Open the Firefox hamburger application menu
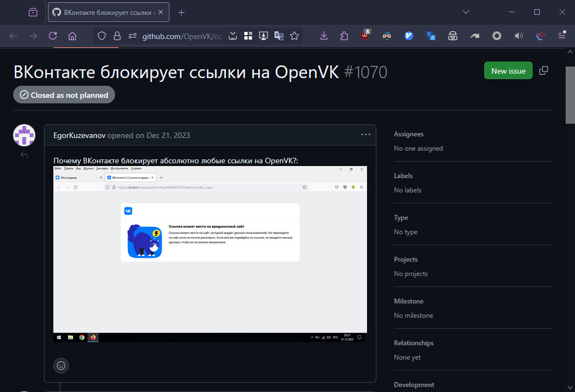 [x=562, y=36]
